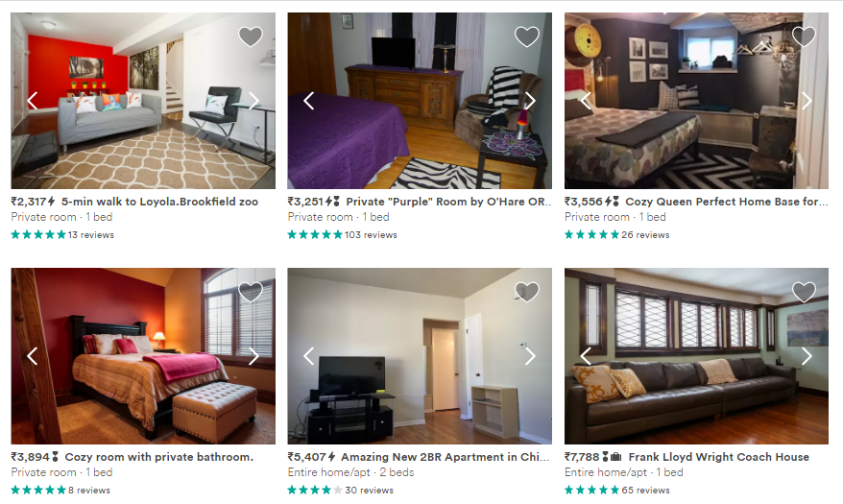843x504 pixels.
Task: Go to previous photo of Cozy Queen room
Action: point(586,101)
